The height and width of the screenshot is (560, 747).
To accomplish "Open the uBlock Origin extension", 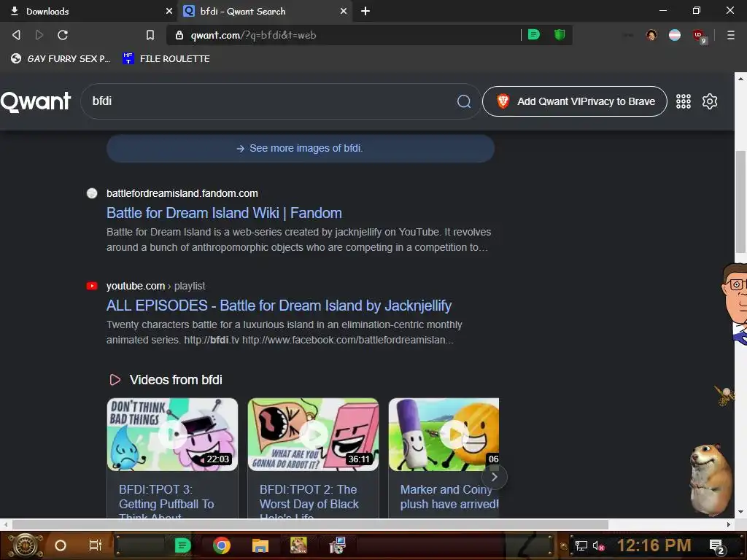I will 698,35.
